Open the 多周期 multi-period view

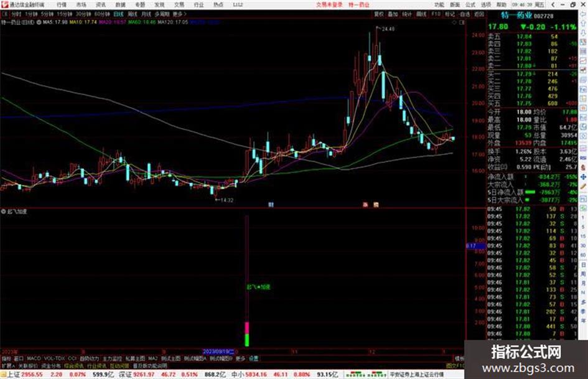[x=162, y=14]
